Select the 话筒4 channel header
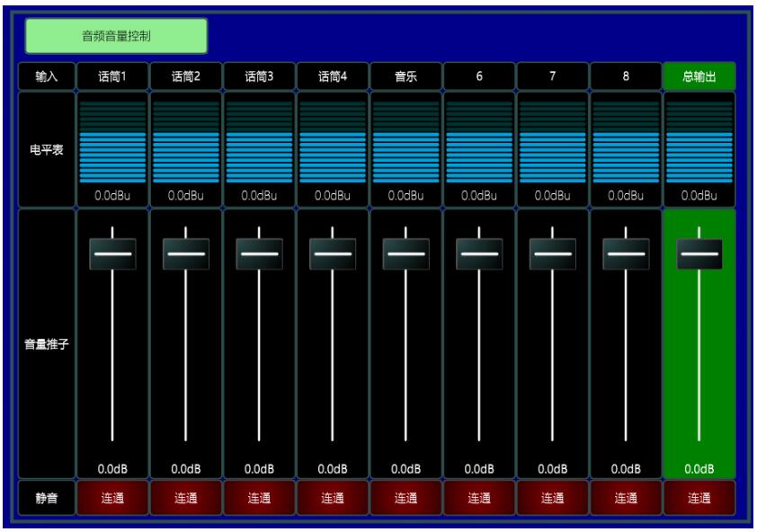 333,76
